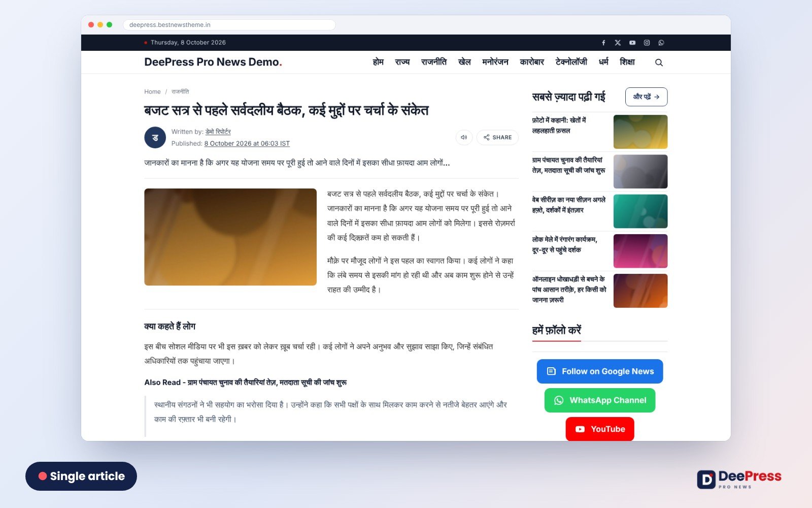Open sidebar headline फ़ोटो में कहानी: खेतों में

click(x=559, y=125)
